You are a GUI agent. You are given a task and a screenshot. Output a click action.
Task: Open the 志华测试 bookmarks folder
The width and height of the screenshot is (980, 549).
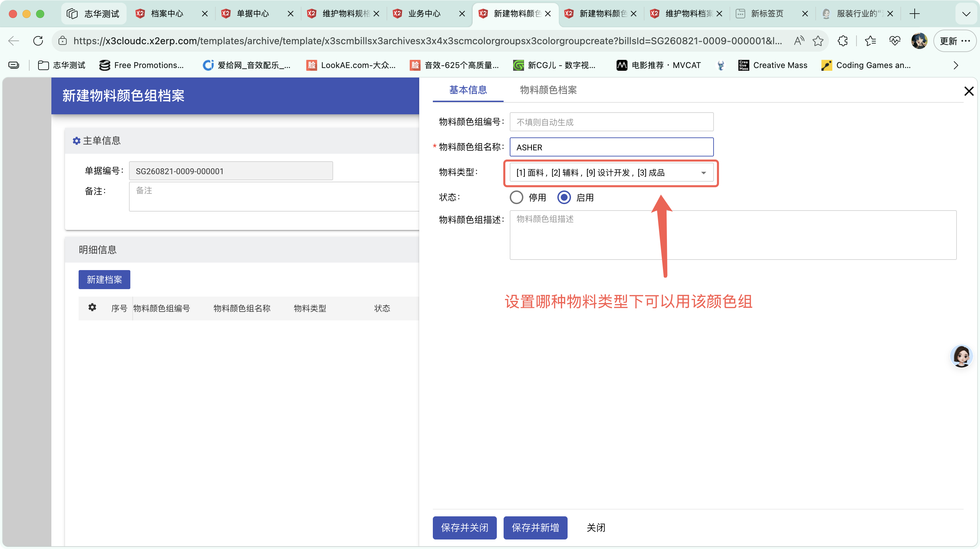tap(62, 65)
